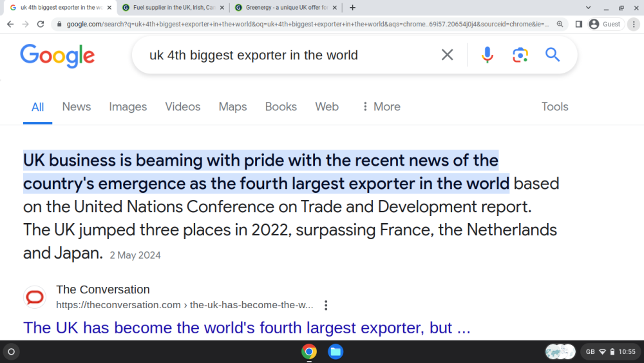Viewport: 644px width, 363px height.
Task: Open Chrome's three-dot menu
Action: point(634,25)
